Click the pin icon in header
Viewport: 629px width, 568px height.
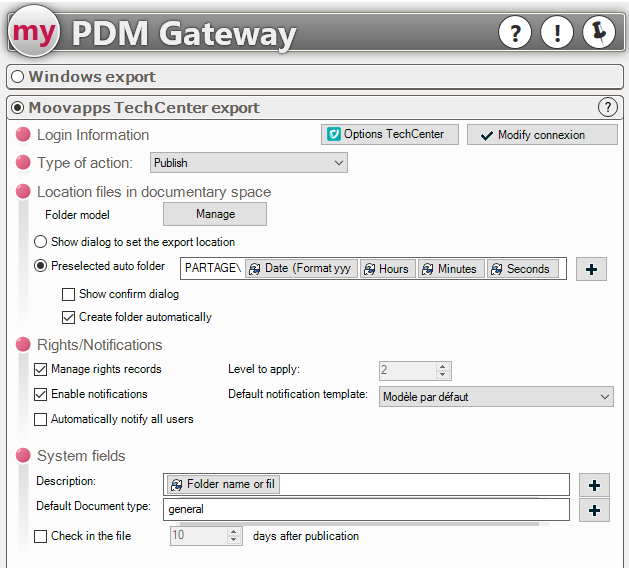point(598,33)
